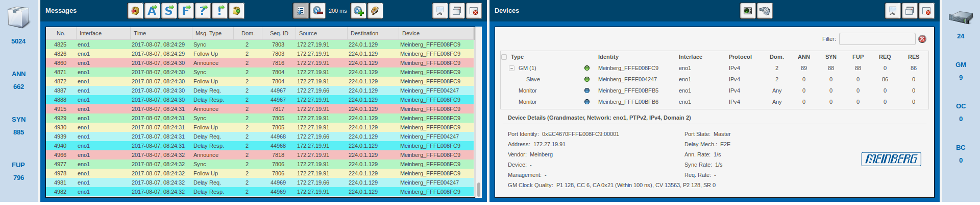
Task: Click the Announce filter icon with letter A
Action: (x=152, y=11)
